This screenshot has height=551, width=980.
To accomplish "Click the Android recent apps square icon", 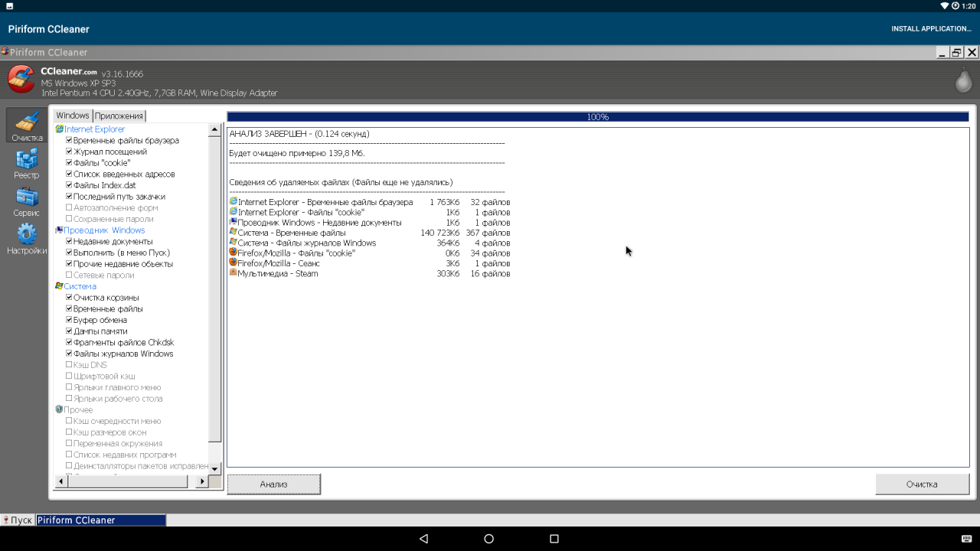I will click(x=554, y=539).
